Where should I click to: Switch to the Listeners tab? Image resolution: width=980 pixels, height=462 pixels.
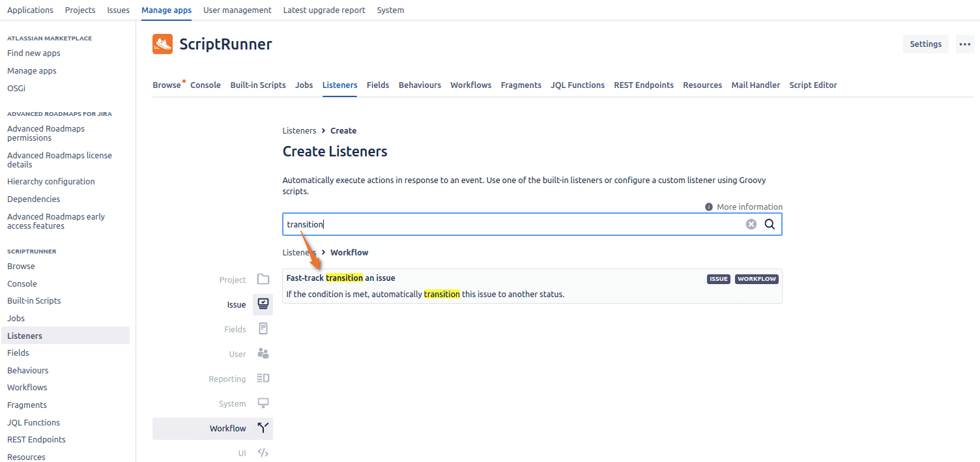pyautogui.click(x=340, y=85)
